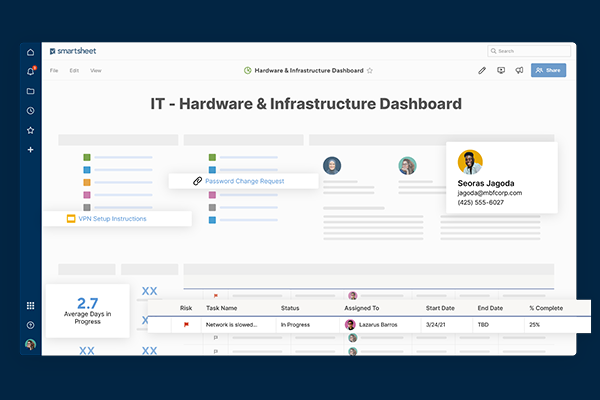The image size is (600, 400).
Task: Open Password Change Request link
Action: tap(245, 181)
